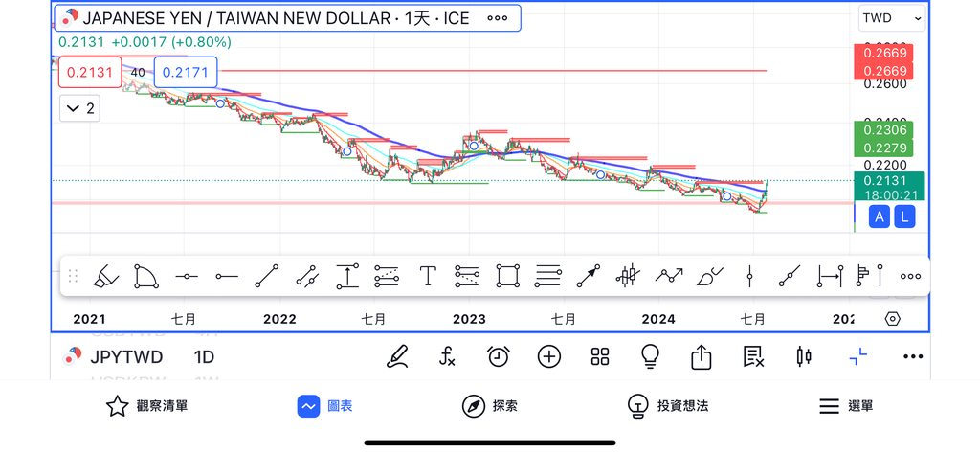Change the 1D interval selector
This screenshot has width=980, height=454.
[204, 357]
